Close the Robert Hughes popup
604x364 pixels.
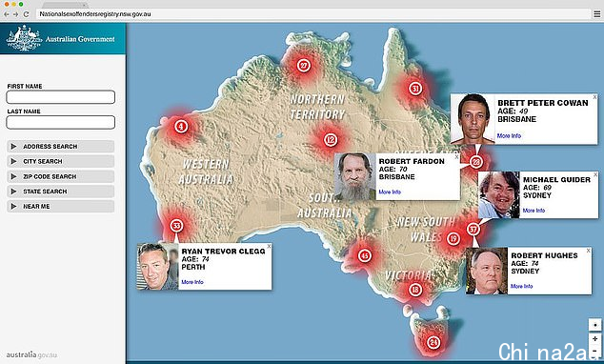588,251
